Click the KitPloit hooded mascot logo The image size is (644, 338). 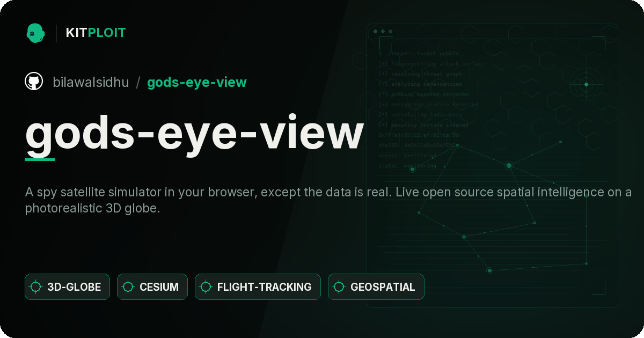coord(35,33)
